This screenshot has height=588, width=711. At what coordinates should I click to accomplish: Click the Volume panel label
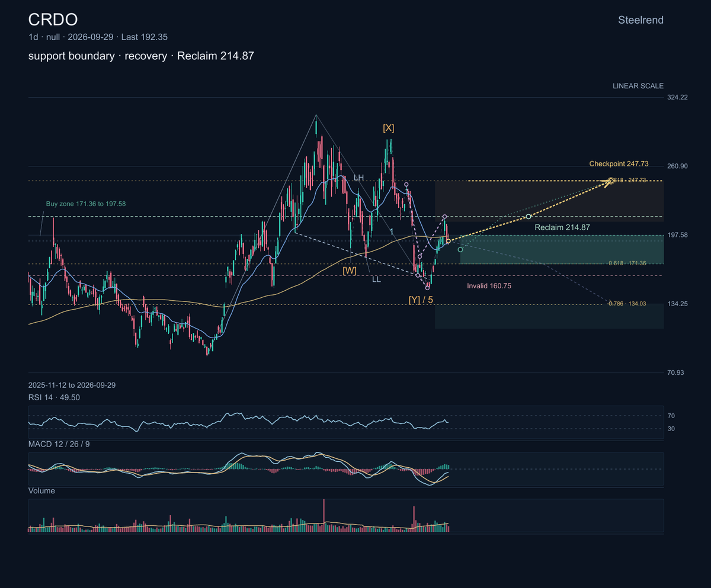(x=42, y=491)
